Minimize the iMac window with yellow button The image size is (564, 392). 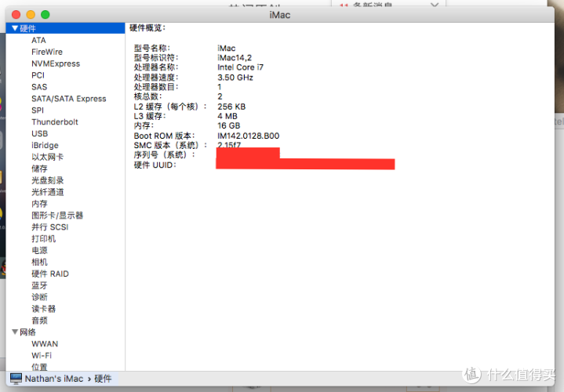click(31, 14)
